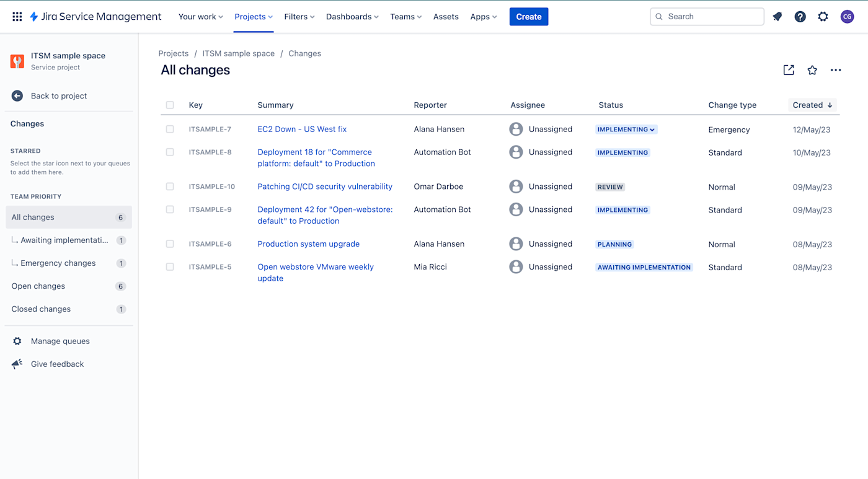This screenshot has width=868, height=479.
Task: Sort by the Created column
Action: click(x=813, y=105)
